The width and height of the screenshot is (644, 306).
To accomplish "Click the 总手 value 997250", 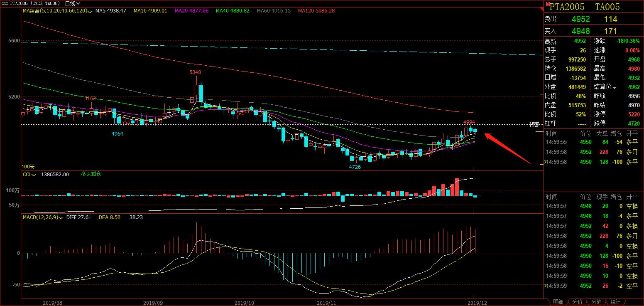I will pyautogui.click(x=577, y=60).
